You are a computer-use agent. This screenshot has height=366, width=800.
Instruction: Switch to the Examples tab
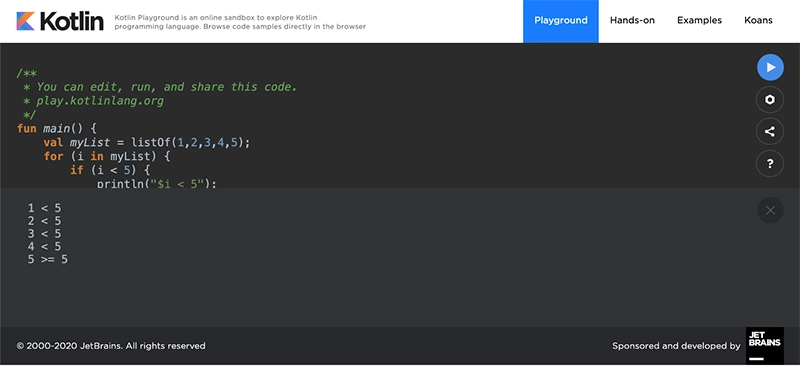pyautogui.click(x=699, y=21)
